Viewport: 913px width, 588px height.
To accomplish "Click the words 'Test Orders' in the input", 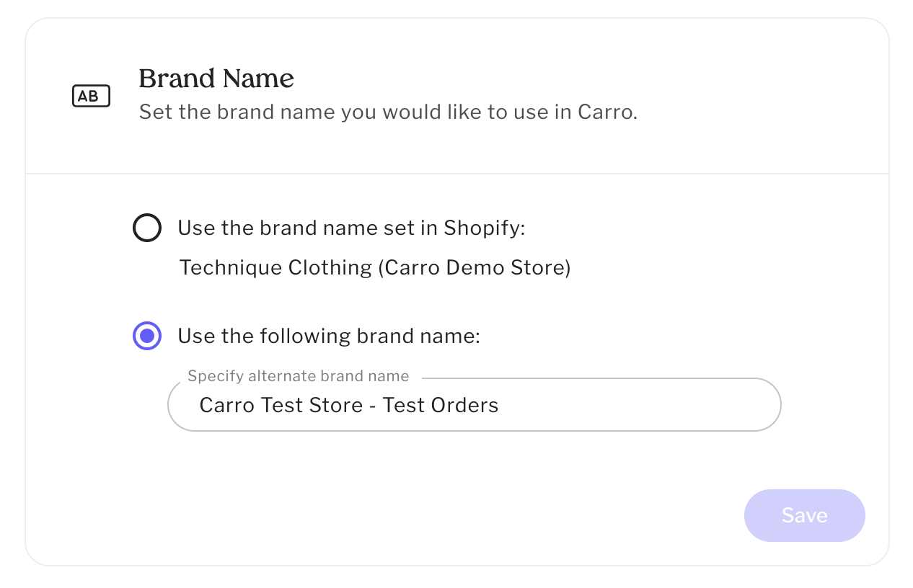I will (x=441, y=405).
